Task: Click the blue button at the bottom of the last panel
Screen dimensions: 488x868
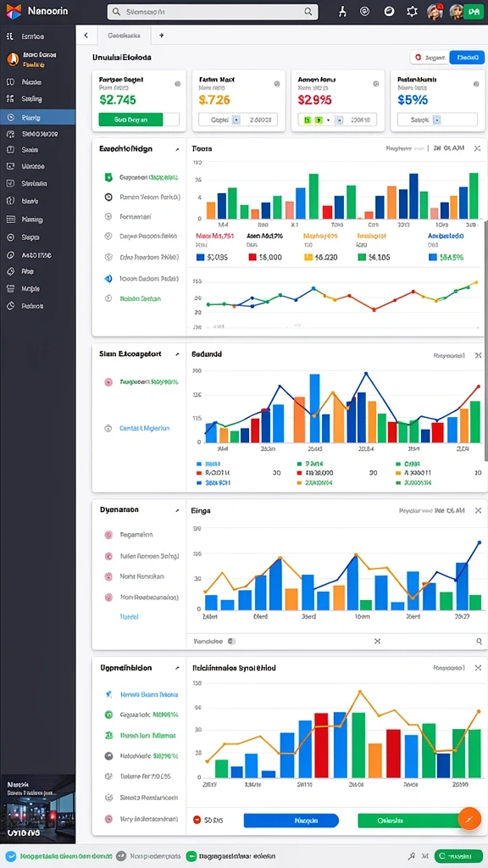Action: point(291,820)
